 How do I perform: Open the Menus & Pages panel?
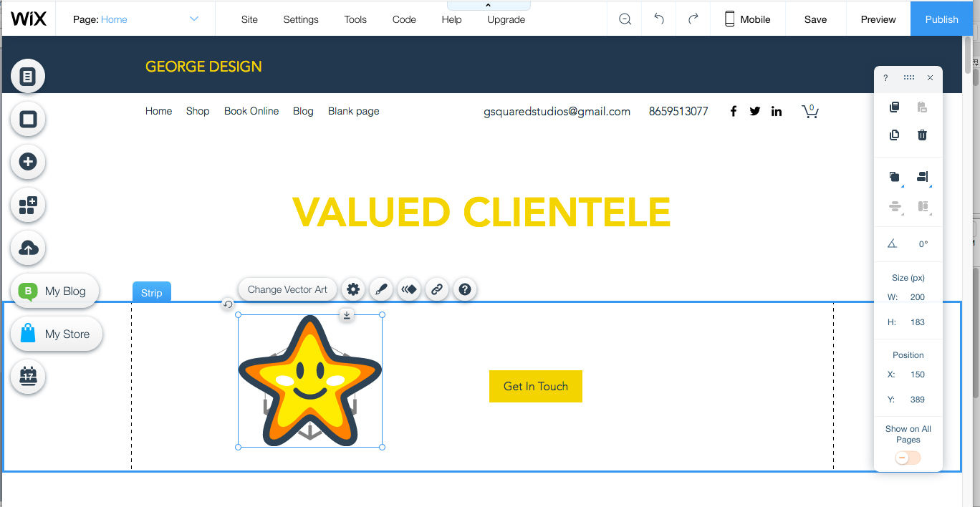27,76
